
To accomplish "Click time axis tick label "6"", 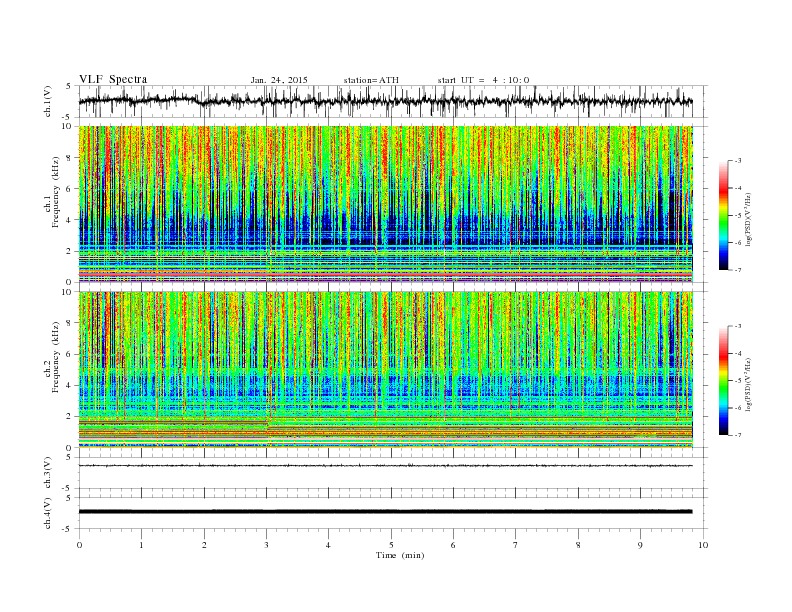I will pos(453,545).
